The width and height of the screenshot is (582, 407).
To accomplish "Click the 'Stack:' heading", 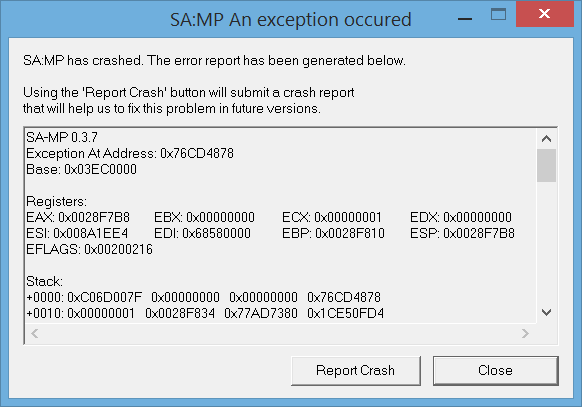I will 45,281.
